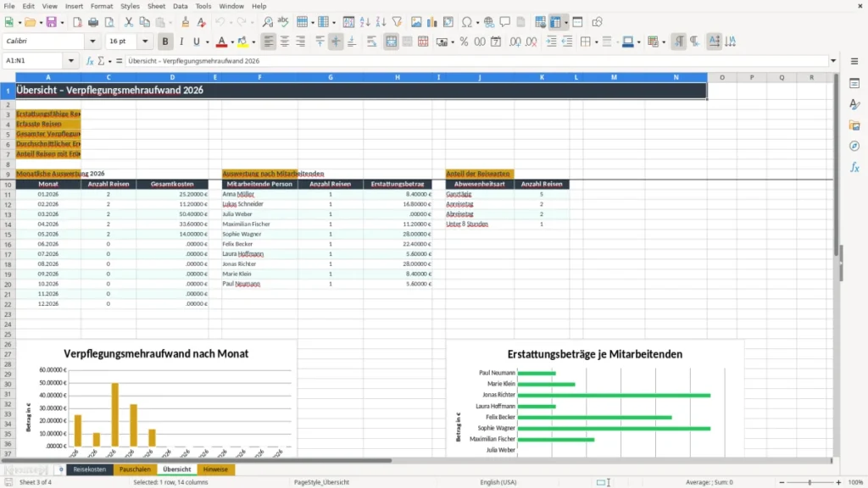The height and width of the screenshot is (488, 868).
Task: Toggle Bold formatting
Action: point(165,42)
